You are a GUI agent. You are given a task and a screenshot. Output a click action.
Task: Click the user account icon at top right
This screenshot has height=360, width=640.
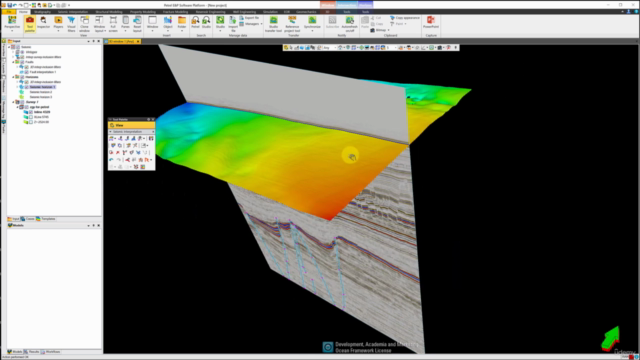point(629,12)
